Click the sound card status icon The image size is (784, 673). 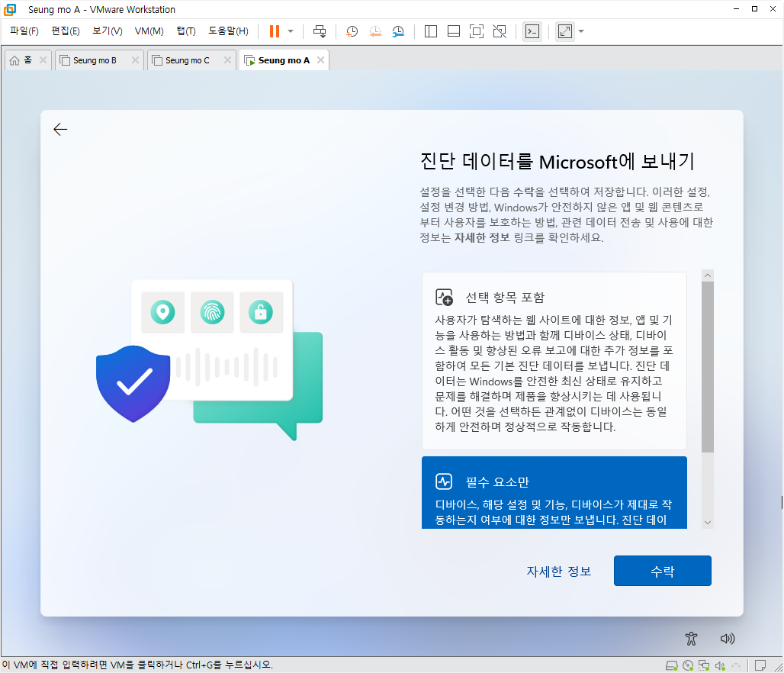(720, 665)
